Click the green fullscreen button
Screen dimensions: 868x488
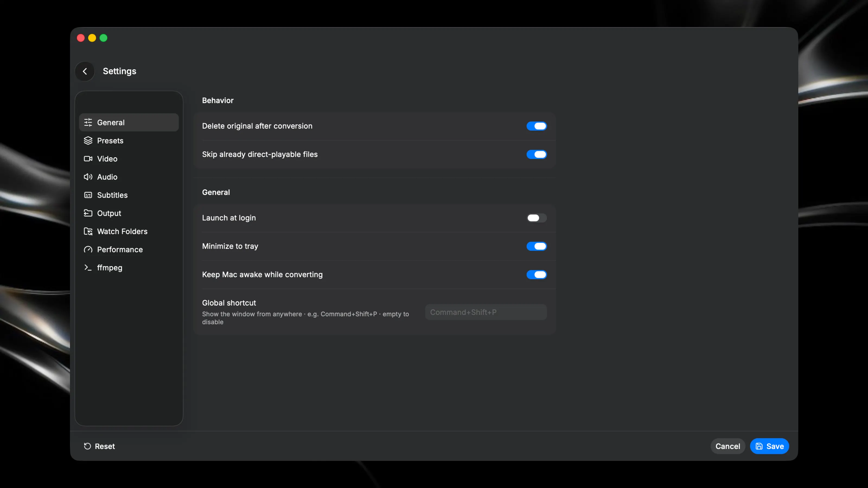[103, 38]
